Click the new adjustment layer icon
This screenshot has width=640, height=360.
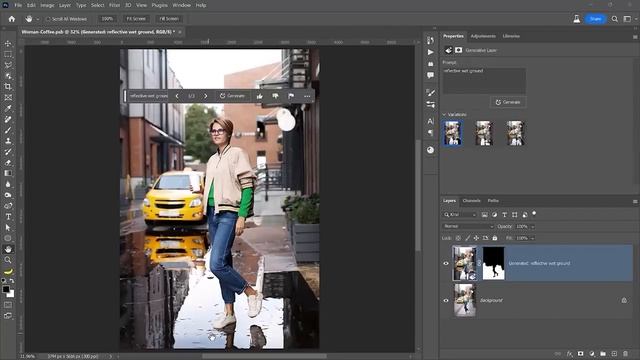[x=592, y=354]
